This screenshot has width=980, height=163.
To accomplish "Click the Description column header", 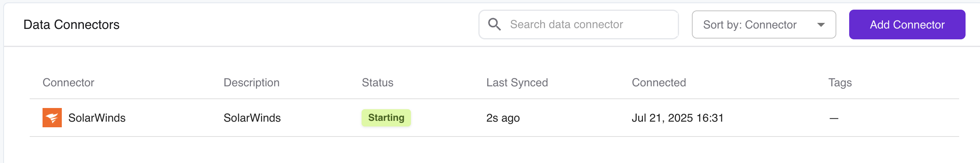I will pyautogui.click(x=251, y=83).
